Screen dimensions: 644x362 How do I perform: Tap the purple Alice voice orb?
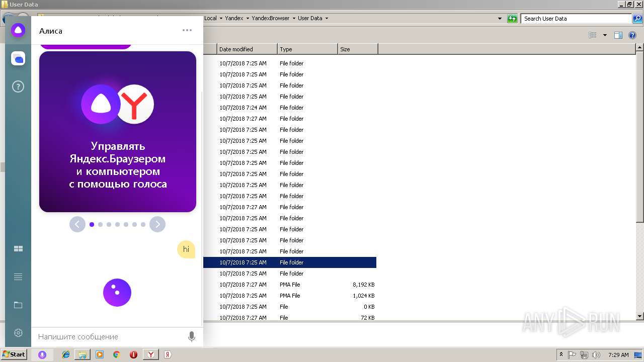(x=117, y=293)
